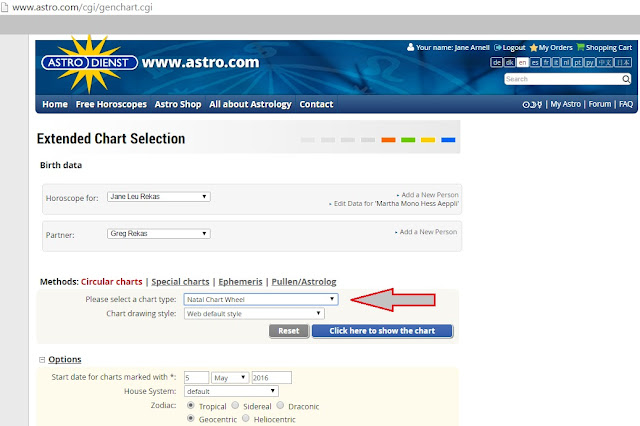Switch site language to Chinese (中文)

coord(604,62)
